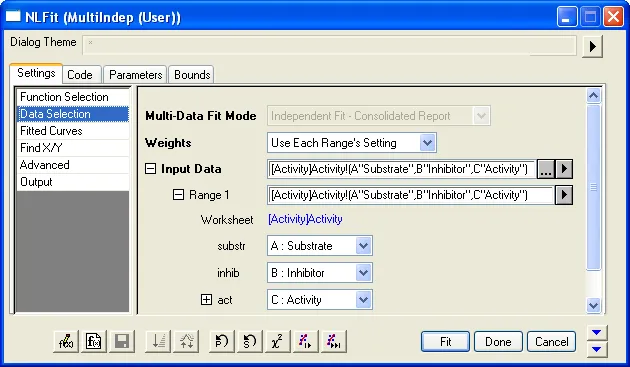630x367 pixels.
Task: Open the Range 1 arrow fly-out menu
Action: tap(564, 195)
